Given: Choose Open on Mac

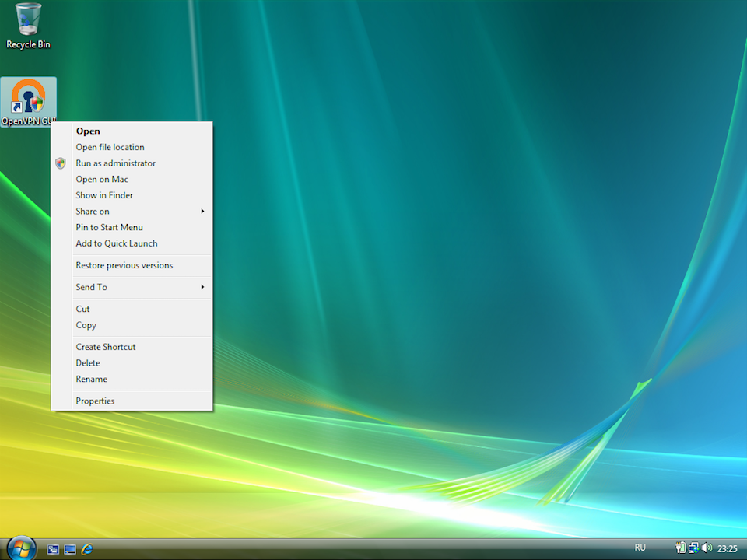Looking at the screenshot, I should tap(132, 180).
